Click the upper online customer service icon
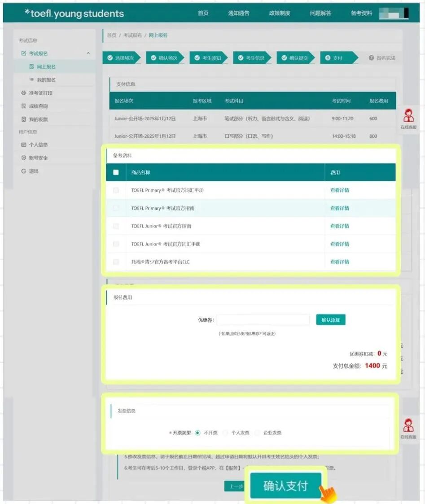The image size is (425, 504). (408, 116)
